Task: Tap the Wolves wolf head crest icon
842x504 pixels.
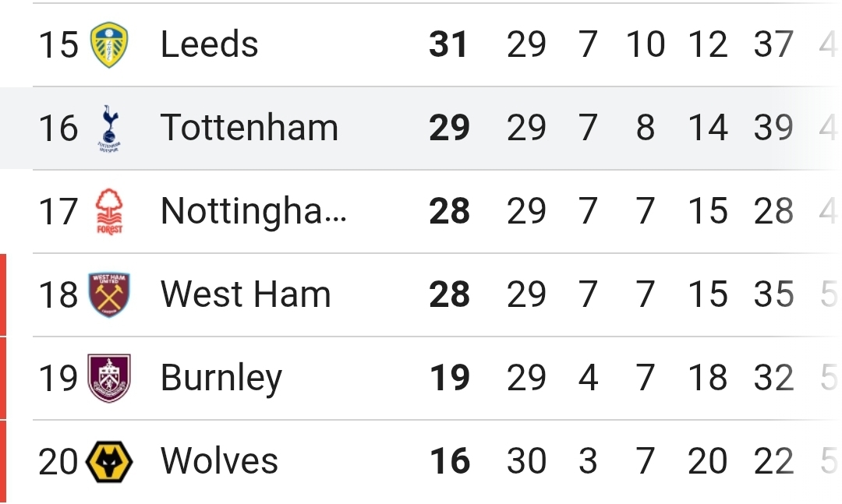Action: click(x=109, y=461)
